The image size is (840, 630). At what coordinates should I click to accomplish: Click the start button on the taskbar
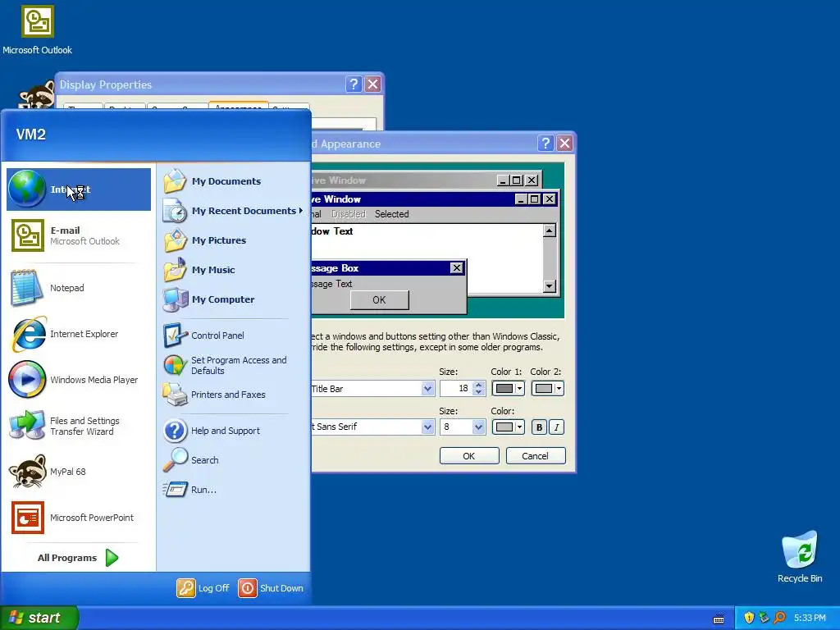pyautogui.click(x=39, y=618)
